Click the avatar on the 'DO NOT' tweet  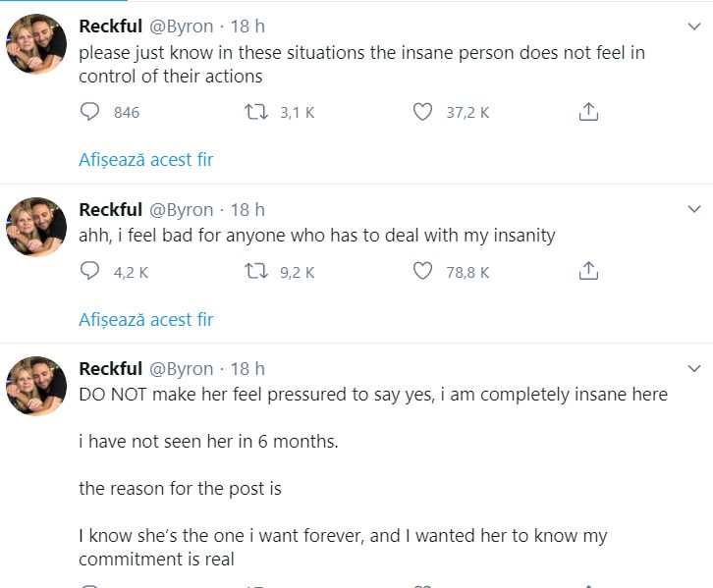point(36,386)
